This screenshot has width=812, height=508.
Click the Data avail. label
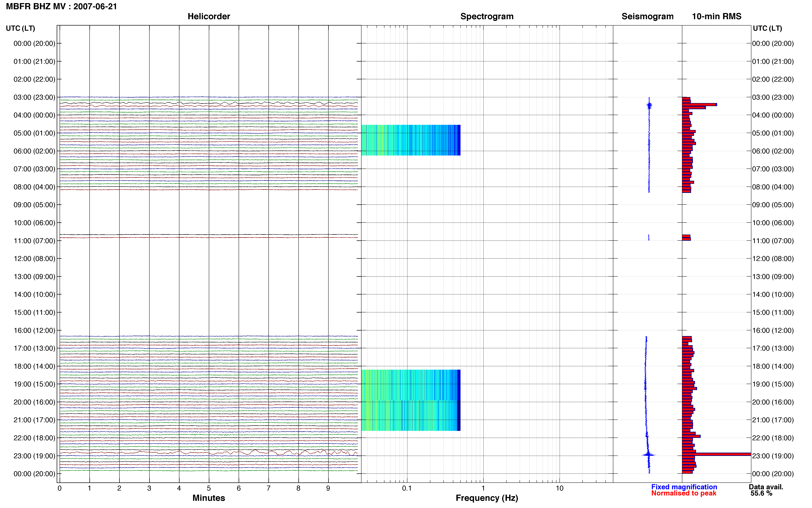point(766,487)
